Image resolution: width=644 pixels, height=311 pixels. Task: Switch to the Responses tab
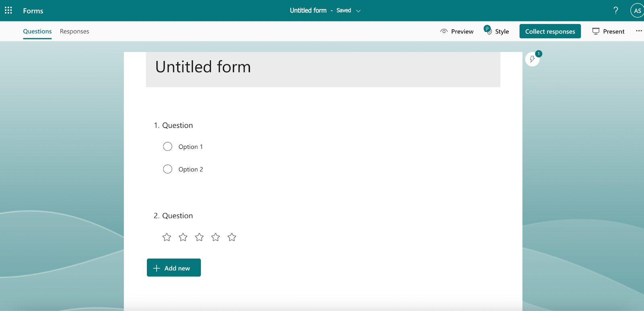[x=74, y=31]
